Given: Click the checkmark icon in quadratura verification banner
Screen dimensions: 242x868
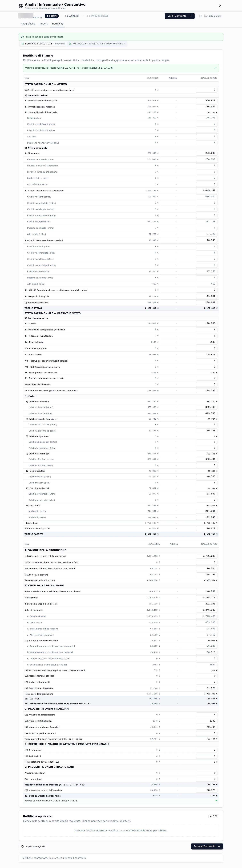Looking at the screenshot, I should (x=215, y=68).
